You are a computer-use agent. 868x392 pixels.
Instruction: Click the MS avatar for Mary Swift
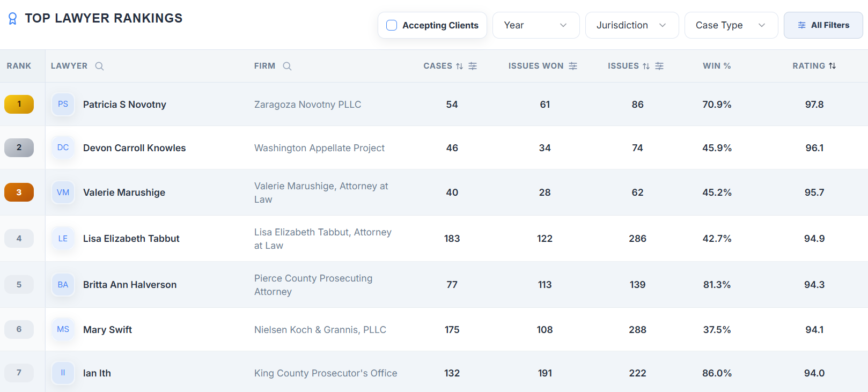(63, 329)
